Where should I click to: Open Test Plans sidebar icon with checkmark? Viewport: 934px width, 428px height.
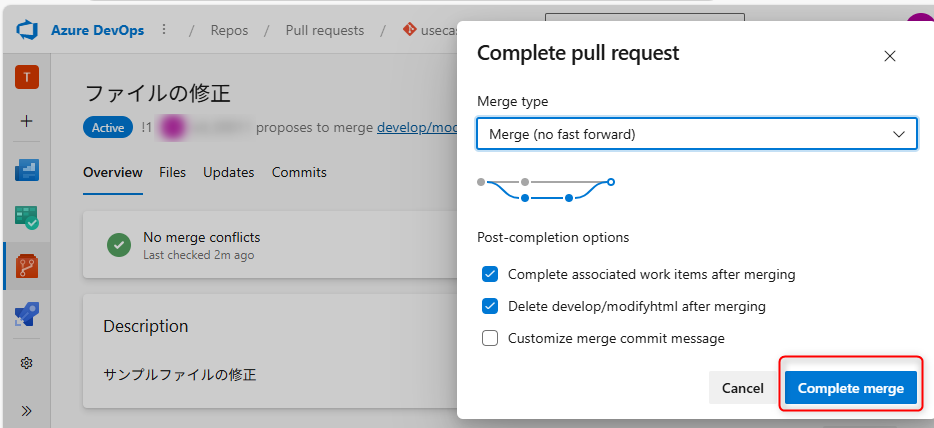tap(27, 218)
